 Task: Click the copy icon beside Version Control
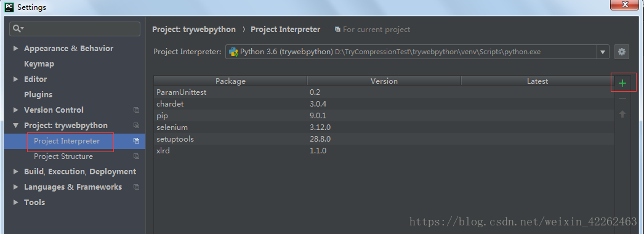(x=136, y=110)
